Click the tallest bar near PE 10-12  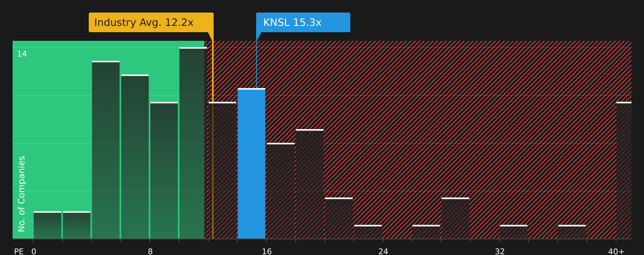click(x=193, y=143)
